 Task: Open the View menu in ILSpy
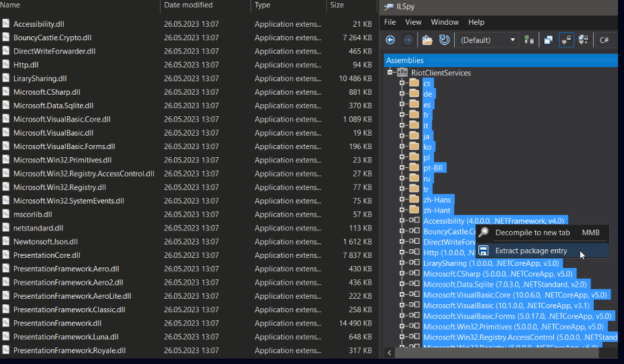click(x=413, y=22)
